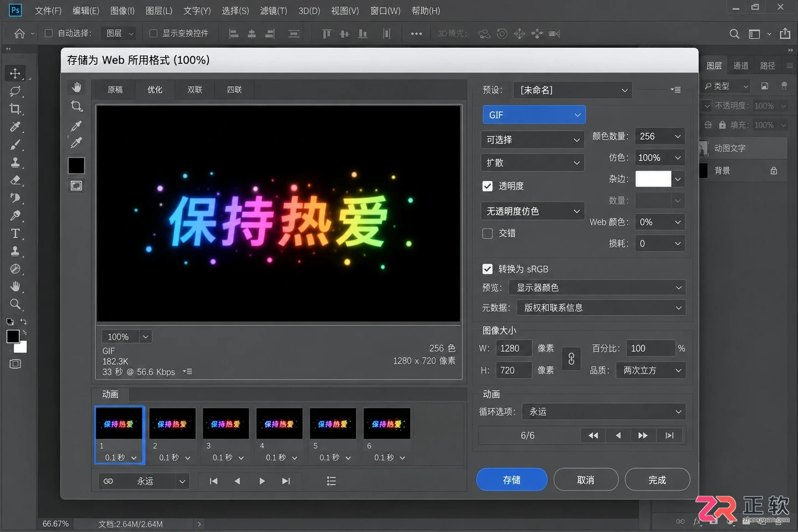Click the 取消 button
Viewport: 798px width, 532px height.
(586, 480)
